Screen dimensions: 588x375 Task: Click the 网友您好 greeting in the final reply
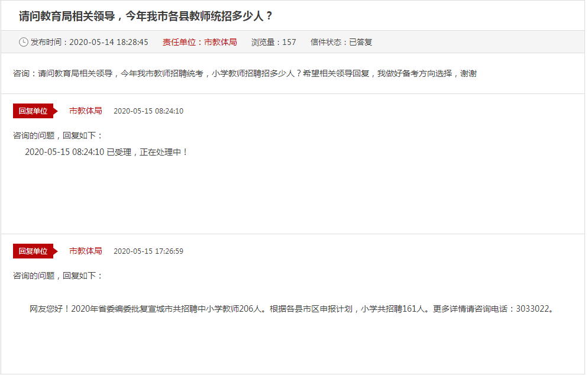pos(50,309)
